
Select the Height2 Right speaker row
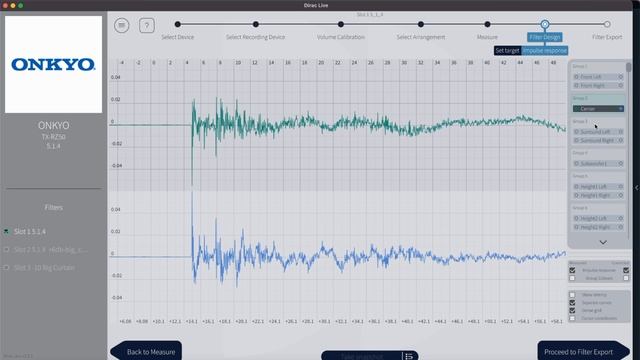(598, 227)
